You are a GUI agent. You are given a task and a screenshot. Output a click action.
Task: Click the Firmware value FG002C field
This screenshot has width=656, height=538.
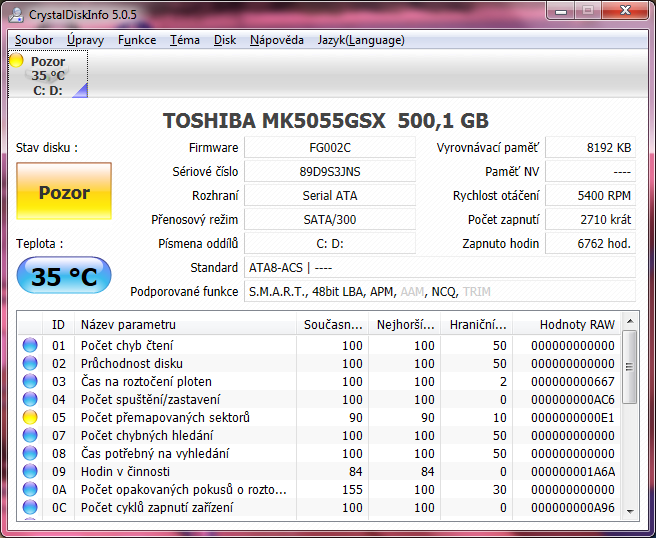tap(330, 148)
